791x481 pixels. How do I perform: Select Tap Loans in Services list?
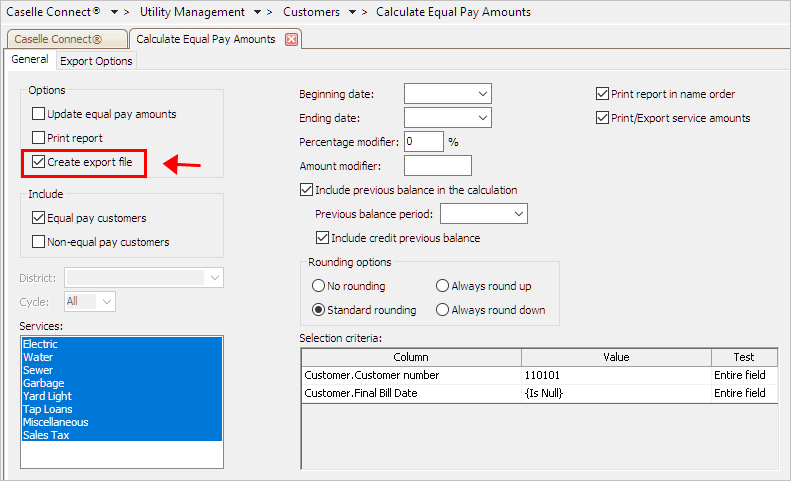(122, 409)
